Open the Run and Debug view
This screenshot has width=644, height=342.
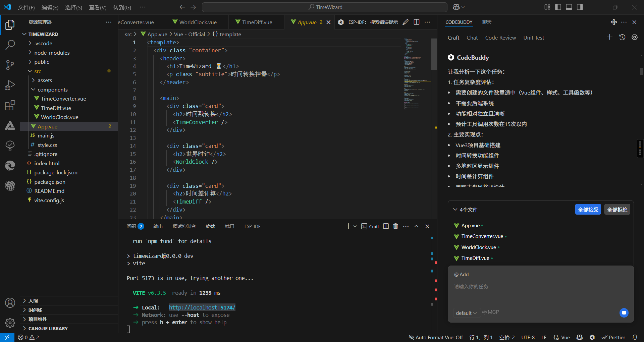[10, 85]
